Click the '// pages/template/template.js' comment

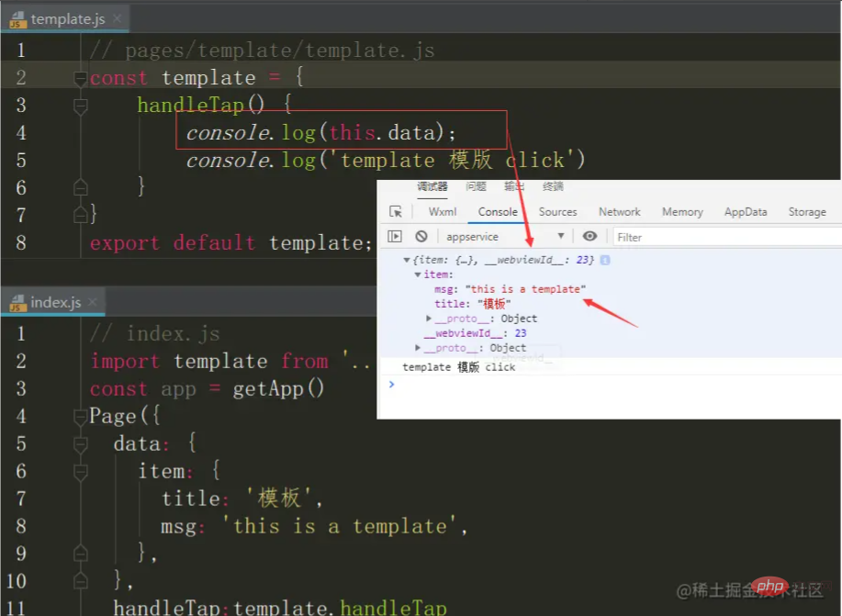(262, 50)
